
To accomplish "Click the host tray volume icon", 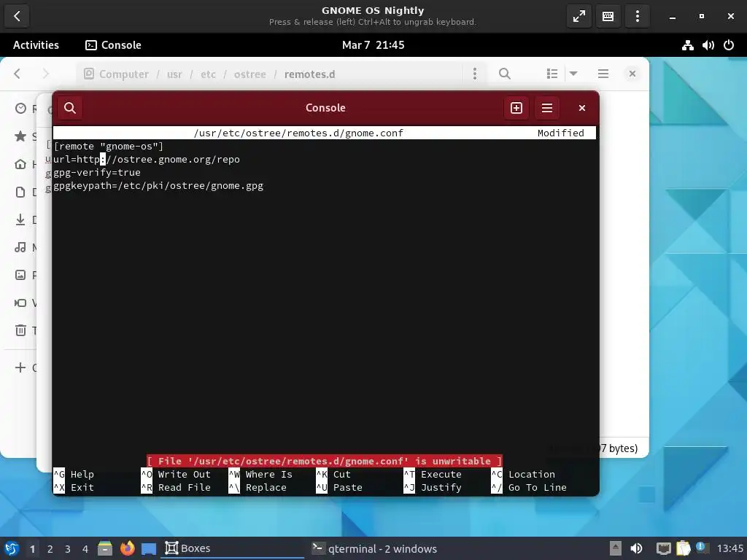I will [636, 548].
